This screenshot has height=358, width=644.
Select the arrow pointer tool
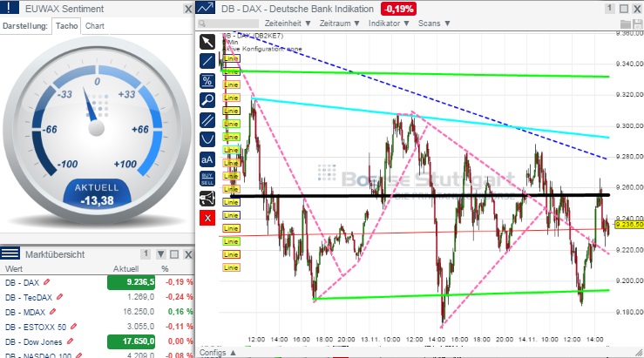coord(207,42)
